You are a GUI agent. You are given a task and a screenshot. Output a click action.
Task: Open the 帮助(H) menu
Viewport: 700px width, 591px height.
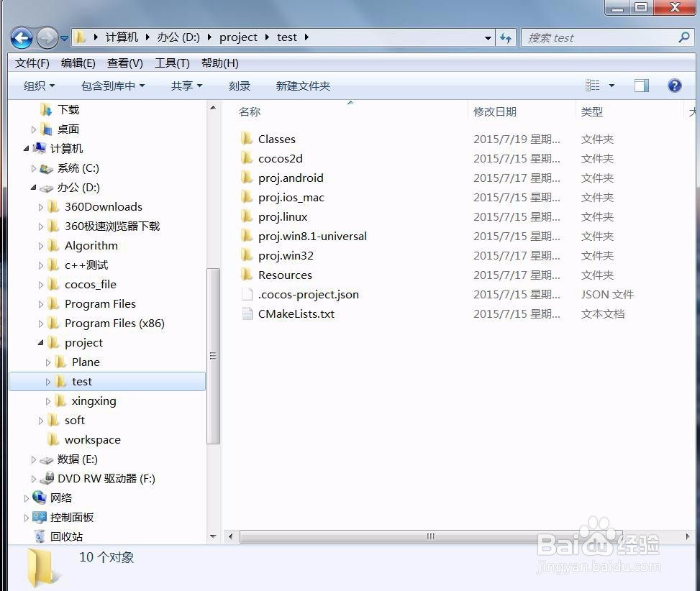(219, 63)
